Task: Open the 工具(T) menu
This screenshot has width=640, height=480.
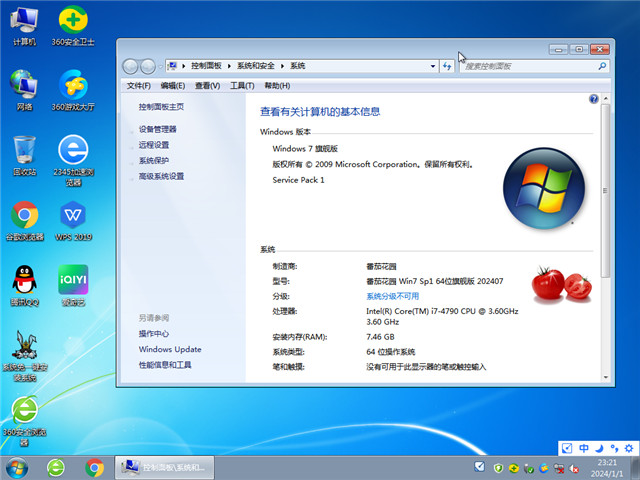Action: click(242, 86)
